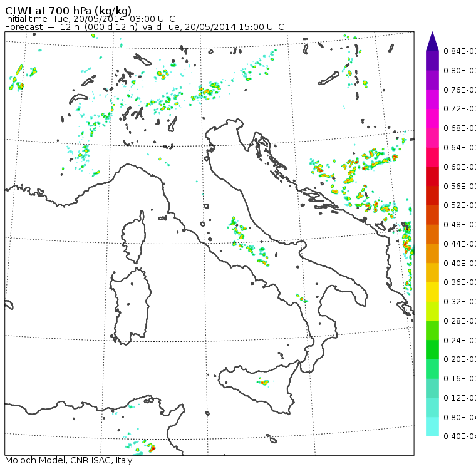476x469 pixels.
Task: Pick the lightest cyan band above the 0.40E-04 label
Action: tap(432, 426)
